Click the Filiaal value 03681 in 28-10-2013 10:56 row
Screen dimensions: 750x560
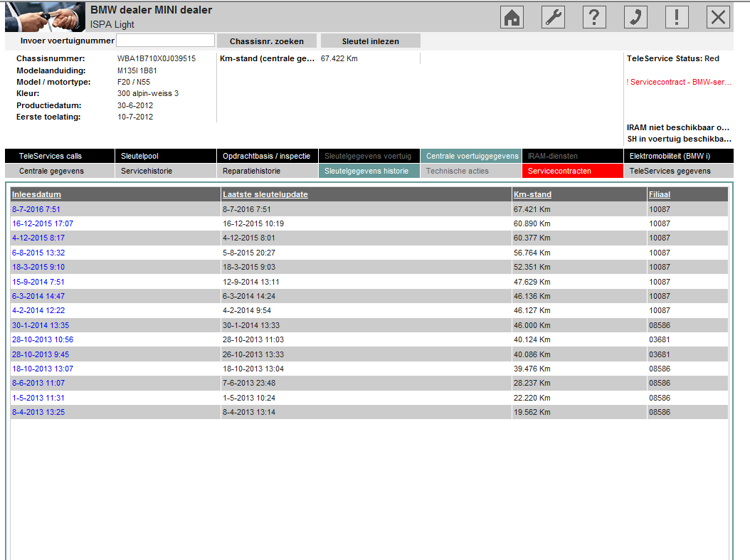coord(660,339)
